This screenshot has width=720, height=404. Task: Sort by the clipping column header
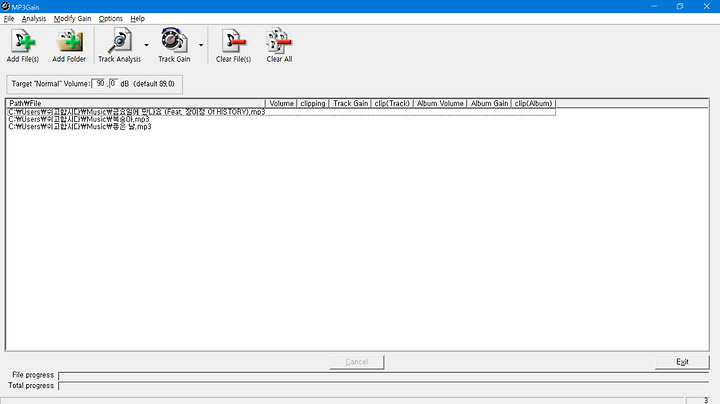[x=313, y=103]
